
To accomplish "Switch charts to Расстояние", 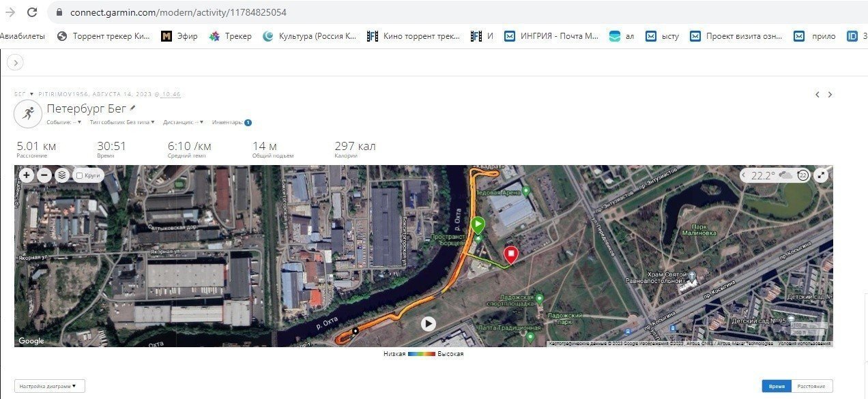I will pyautogui.click(x=812, y=387).
